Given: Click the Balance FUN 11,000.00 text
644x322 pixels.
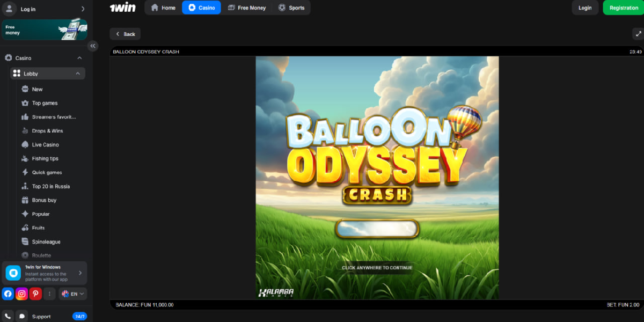Looking at the screenshot, I should tap(144, 305).
